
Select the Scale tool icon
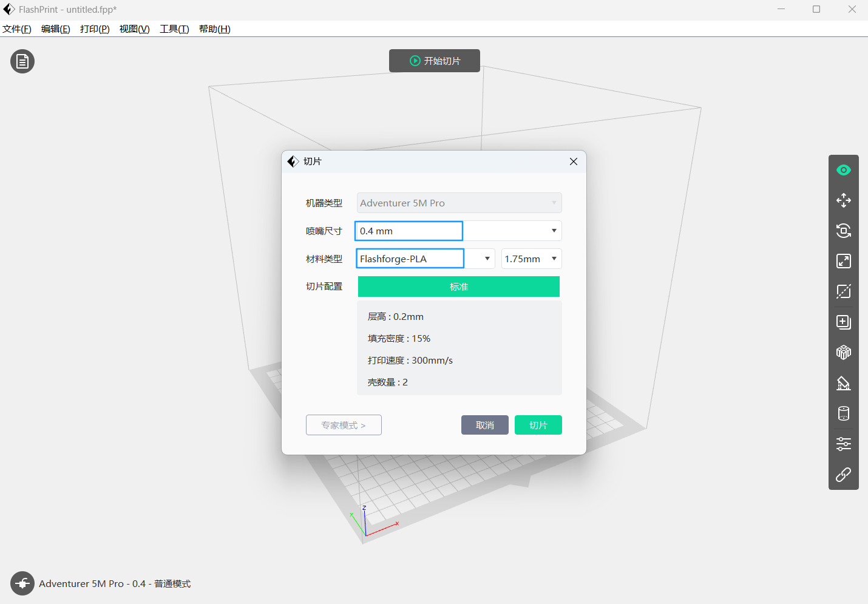tap(843, 261)
